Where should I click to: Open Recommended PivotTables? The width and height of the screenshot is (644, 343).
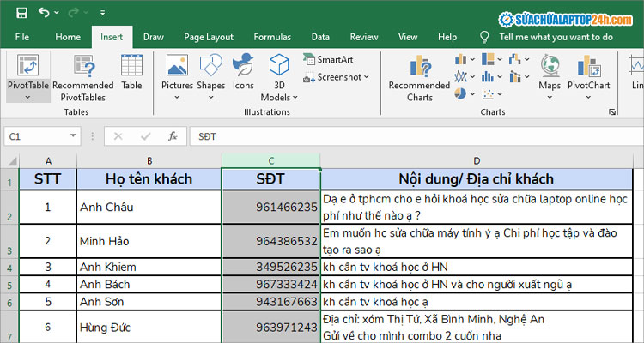tap(83, 67)
